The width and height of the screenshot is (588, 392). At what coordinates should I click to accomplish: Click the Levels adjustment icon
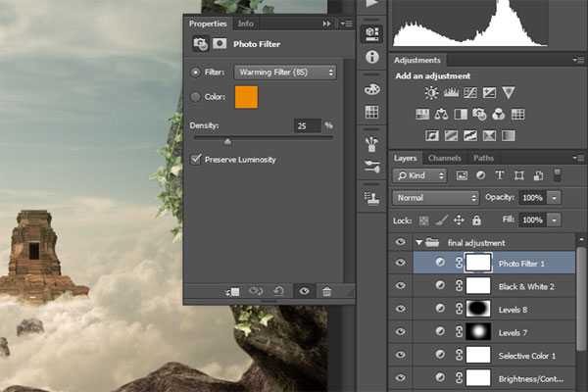(x=451, y=93)
